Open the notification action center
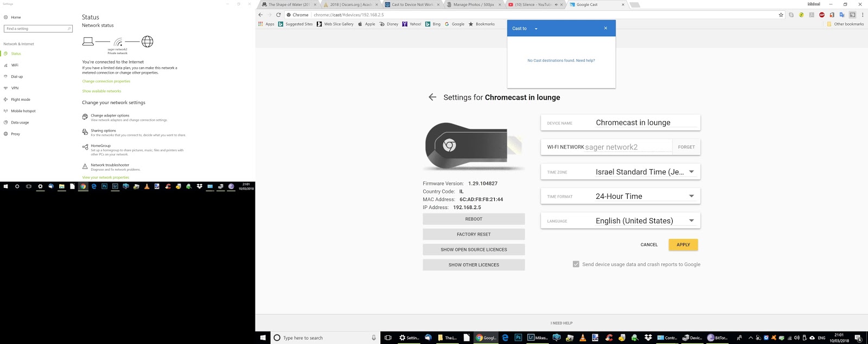 858,337
